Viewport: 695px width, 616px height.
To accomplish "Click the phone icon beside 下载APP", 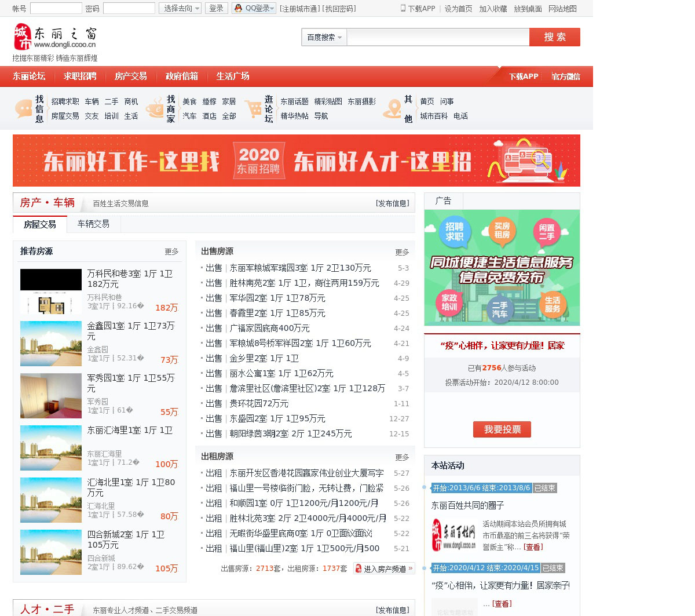I will 403,8.
